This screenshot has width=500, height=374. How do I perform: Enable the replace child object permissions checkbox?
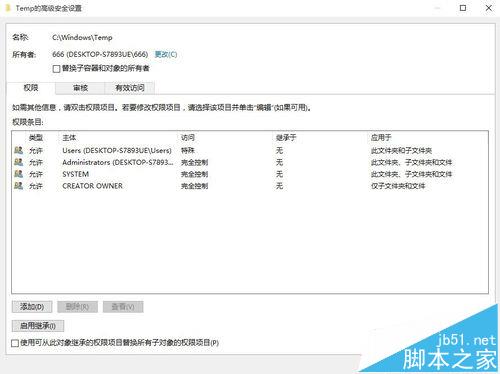coord(15,343)
